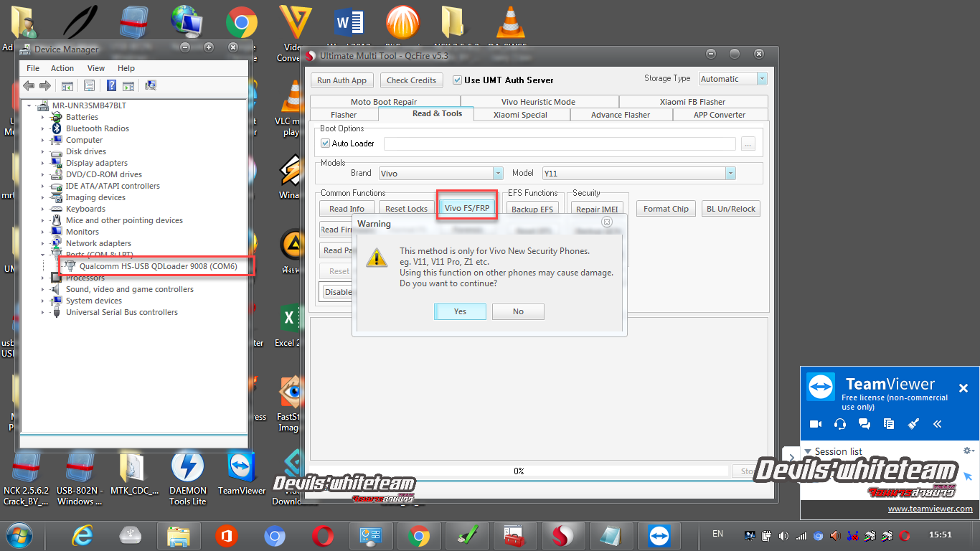Click the Forward arrow in Device Manager toolbar
The image size is (980, 551).
44,85
